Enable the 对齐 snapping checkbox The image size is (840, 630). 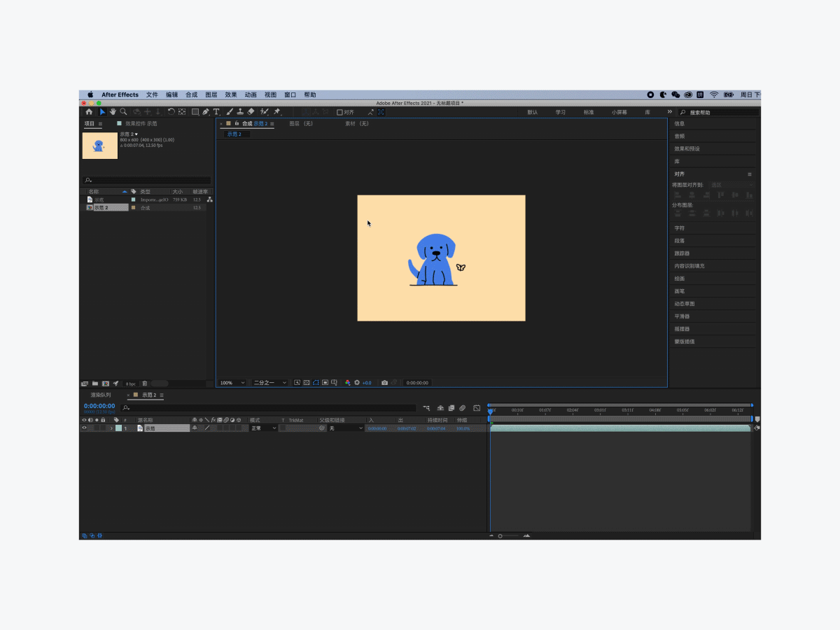(x=339, y=112)
